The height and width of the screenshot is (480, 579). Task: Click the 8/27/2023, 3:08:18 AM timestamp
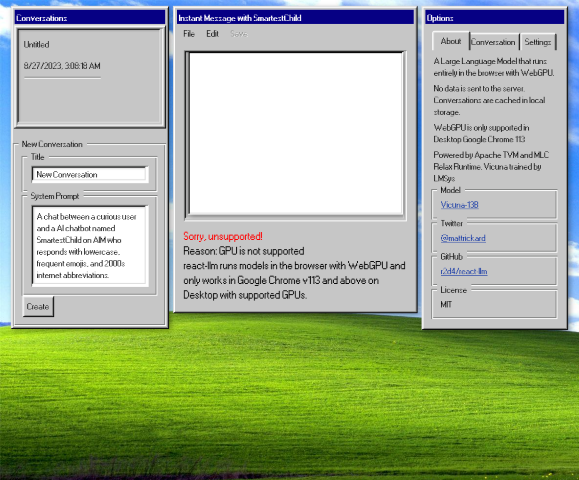(62, 66)
